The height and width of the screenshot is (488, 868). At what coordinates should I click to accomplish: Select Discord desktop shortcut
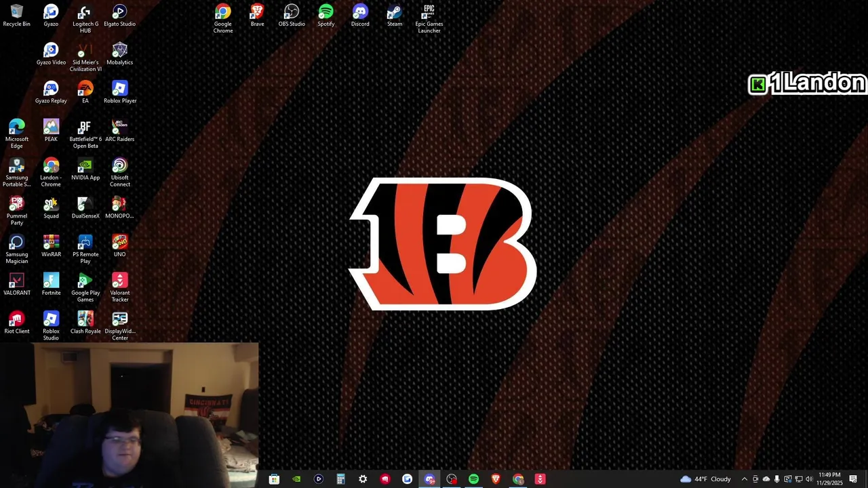coord(360,16)
